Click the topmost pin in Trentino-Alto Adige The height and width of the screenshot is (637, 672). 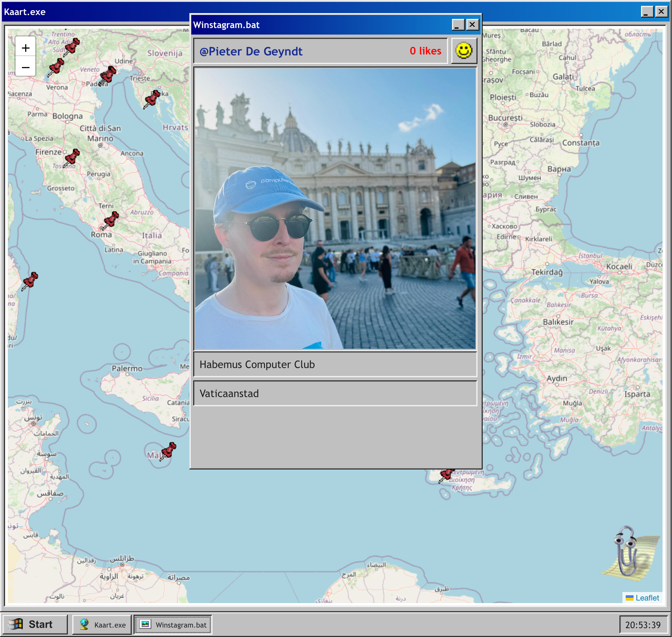[72, 46]
